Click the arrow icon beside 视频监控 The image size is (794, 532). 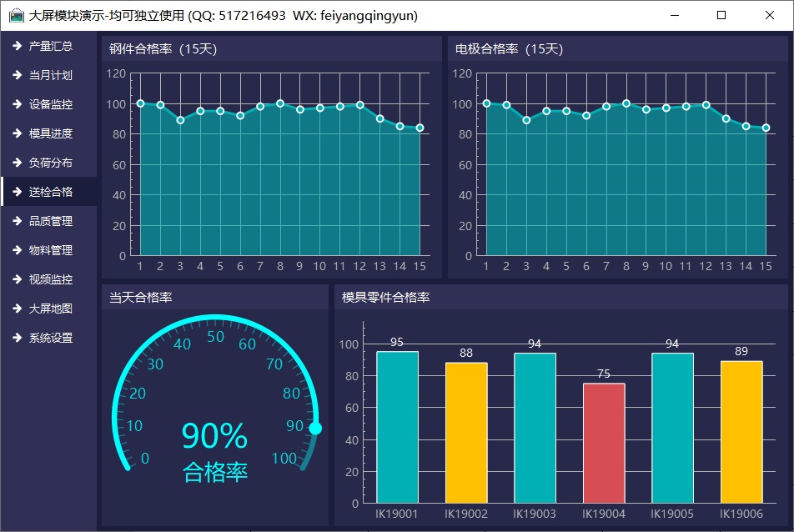tap(17, 279)
